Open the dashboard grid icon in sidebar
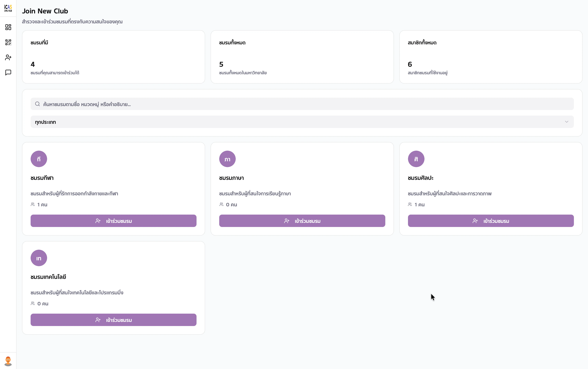The image size is (588, 369). (8, 27)
